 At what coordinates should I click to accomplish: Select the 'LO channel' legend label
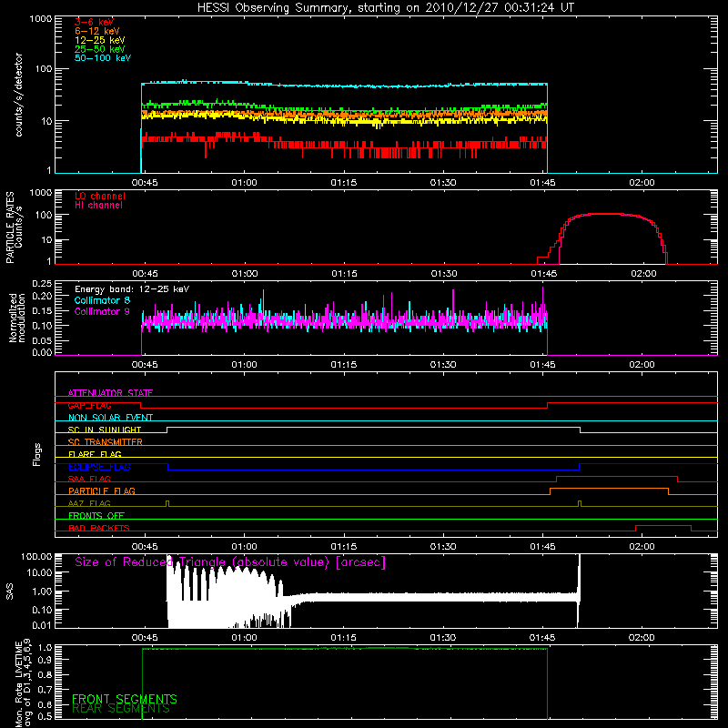pos(100,196)
